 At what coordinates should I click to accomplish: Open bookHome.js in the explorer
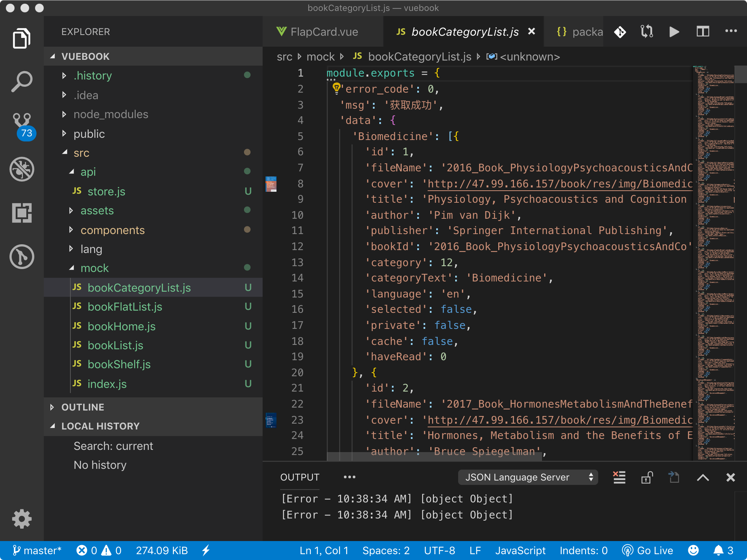[121, 326]
